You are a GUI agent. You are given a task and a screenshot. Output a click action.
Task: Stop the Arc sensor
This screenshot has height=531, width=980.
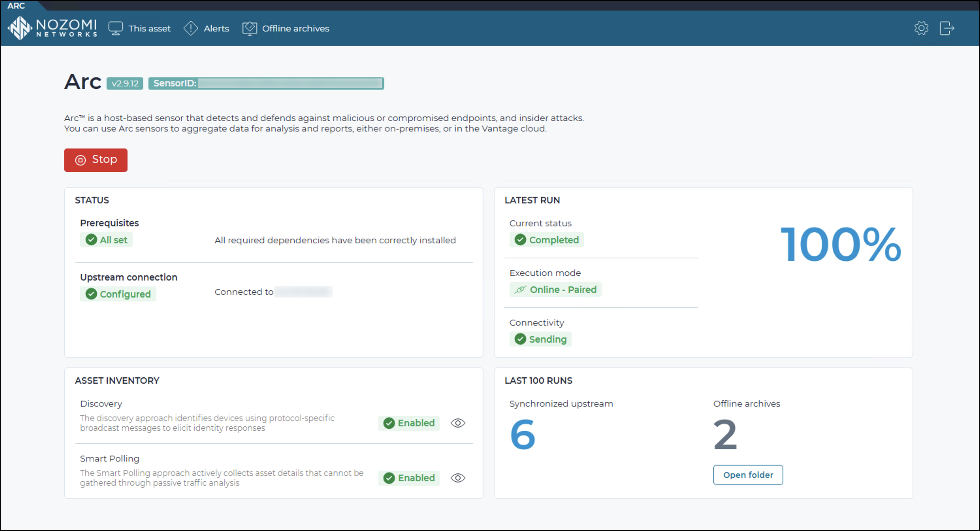[x=95, y=160]
